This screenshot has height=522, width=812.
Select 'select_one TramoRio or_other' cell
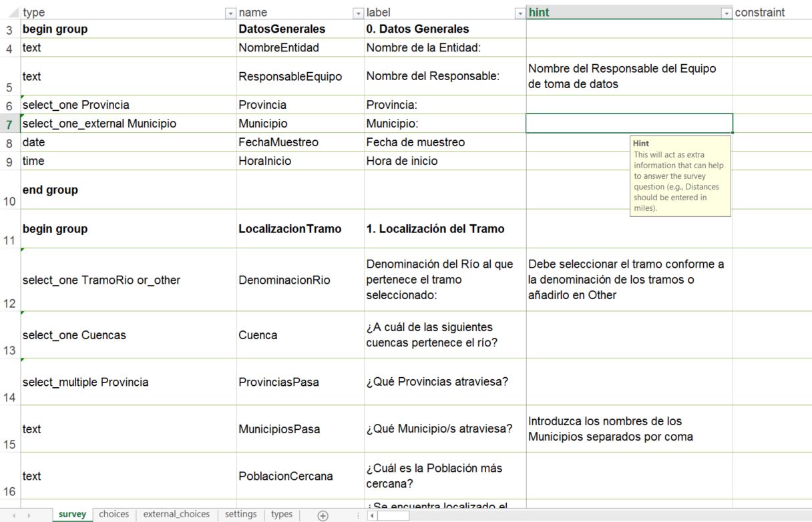(128, 280)
